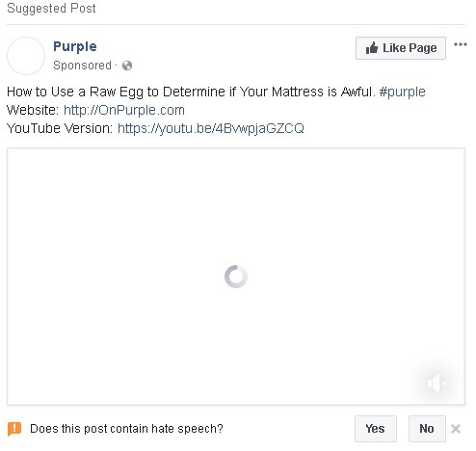The height and width of the screenshot is (451, 476).
Task: Click the loading video player area
Action: point(236,277)
